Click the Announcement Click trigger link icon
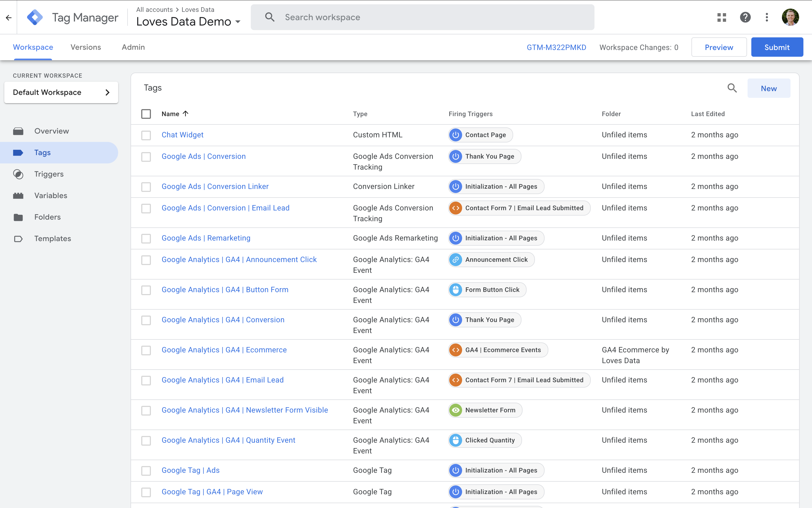Image resolution: width=812 pixels, height=508 pixels. [x=456, y=259]
